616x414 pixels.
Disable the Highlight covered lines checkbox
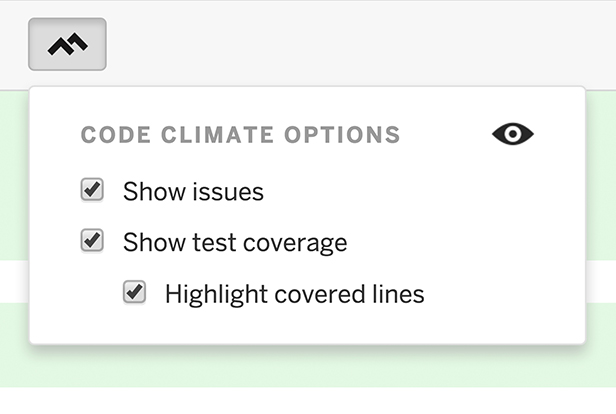tap(134, 292)
